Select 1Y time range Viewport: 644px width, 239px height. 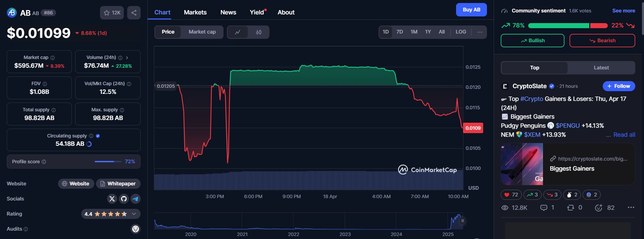428,32
